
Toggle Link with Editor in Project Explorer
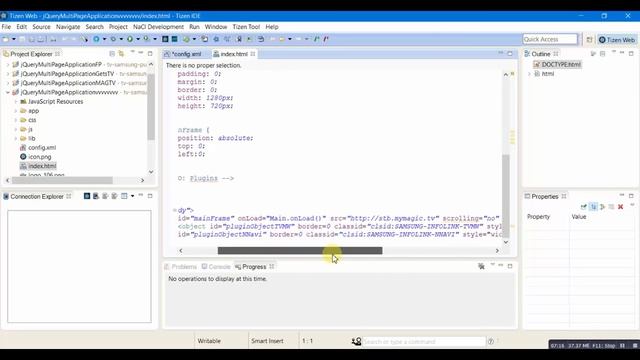click(121, 54)
